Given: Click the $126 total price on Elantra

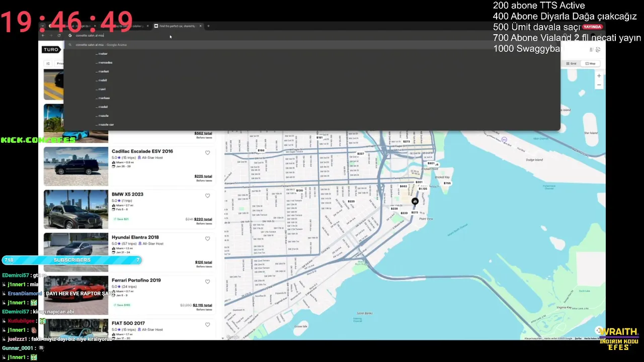Looking at the screenshot, I should click(x=203, y=262).
